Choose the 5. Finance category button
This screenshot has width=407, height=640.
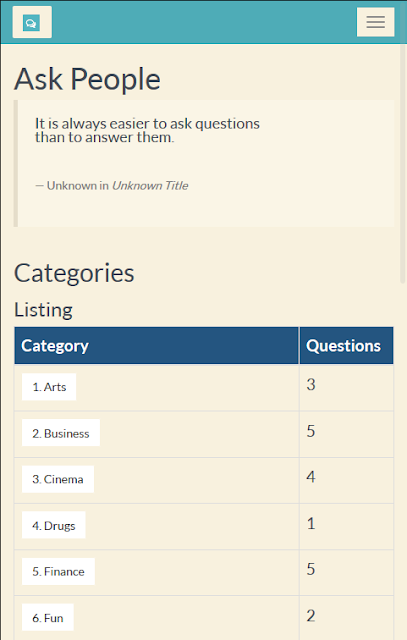pos(58,571)
